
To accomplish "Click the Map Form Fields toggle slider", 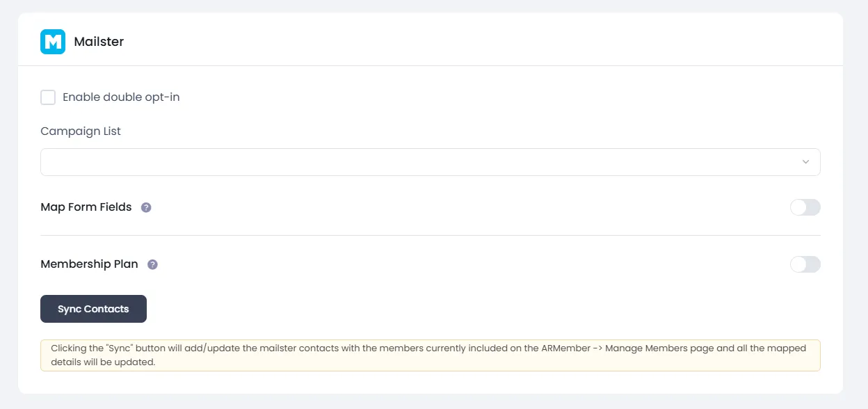I will pyautogui.click(x=805, y=207).
